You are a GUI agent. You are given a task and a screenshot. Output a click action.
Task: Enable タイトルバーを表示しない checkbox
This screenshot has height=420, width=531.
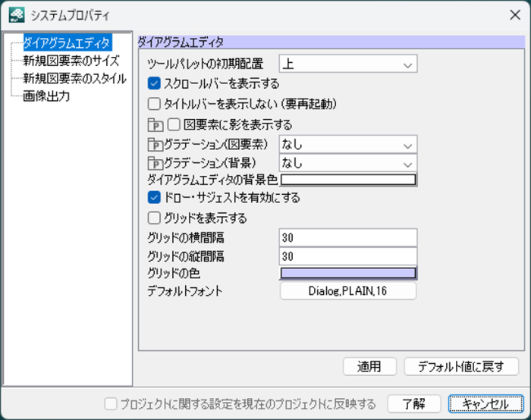click(x=154, y=103)
